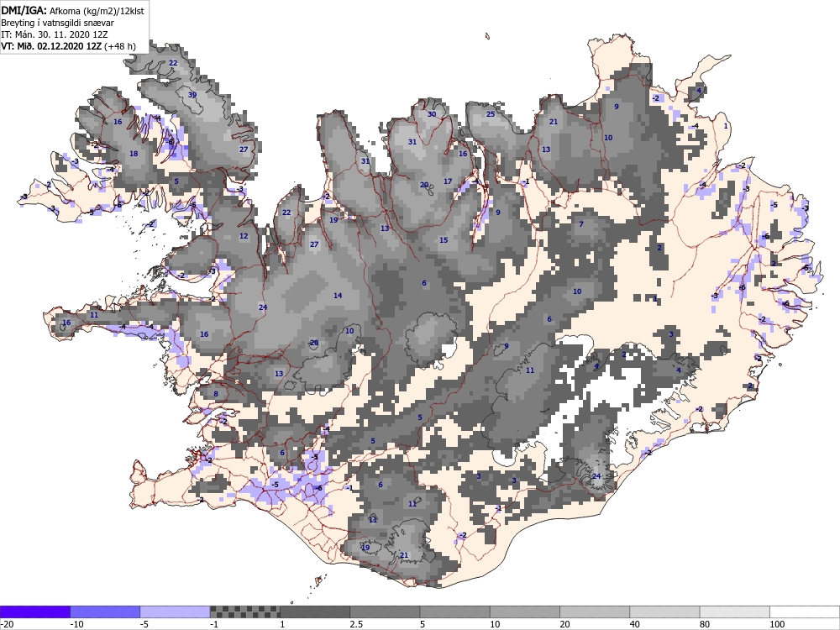Click the checkered -1 to 1 legend swatch
The width and height of the screenshot is (840, 630).
coord(244,612)
